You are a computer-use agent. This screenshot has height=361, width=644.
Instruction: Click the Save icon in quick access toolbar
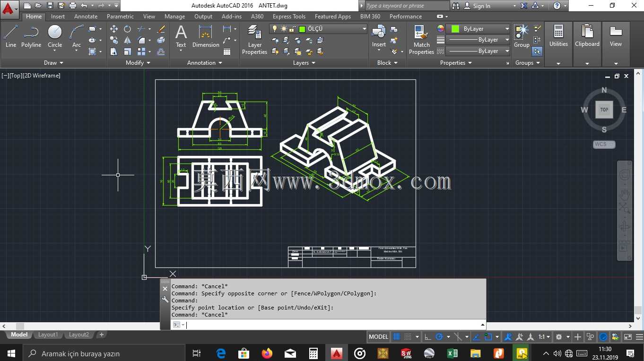click(50, 6)
